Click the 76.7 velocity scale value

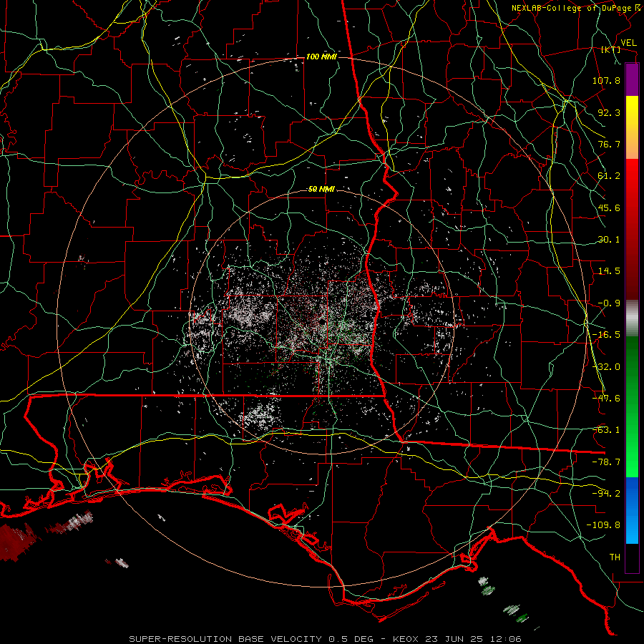coord(609,144)
